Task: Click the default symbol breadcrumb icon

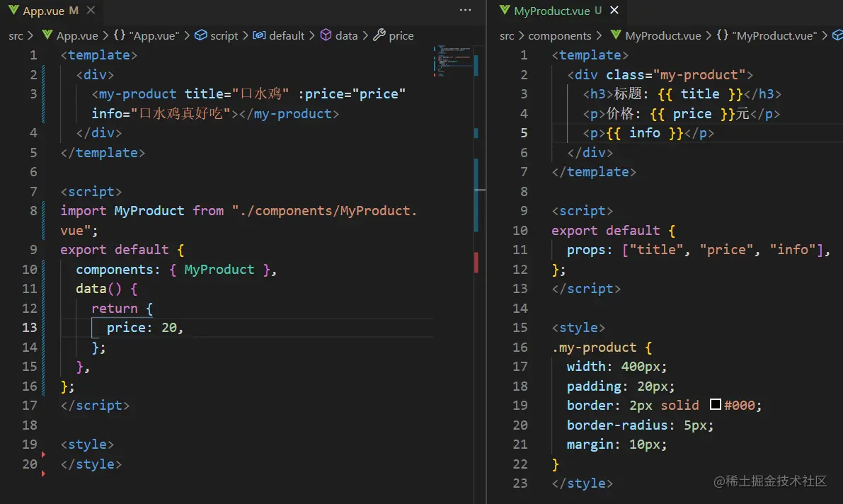Action: pyautogui.click(x=259, y=35)
